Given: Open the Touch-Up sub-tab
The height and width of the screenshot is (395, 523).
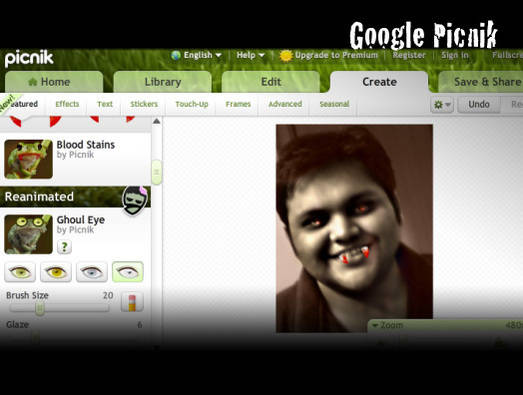Looking at the screenshot, I should coord(192,104).
